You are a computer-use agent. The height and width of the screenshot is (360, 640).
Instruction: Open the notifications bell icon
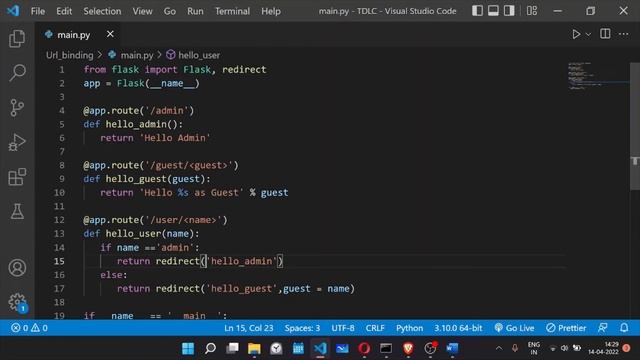(624, 328)
